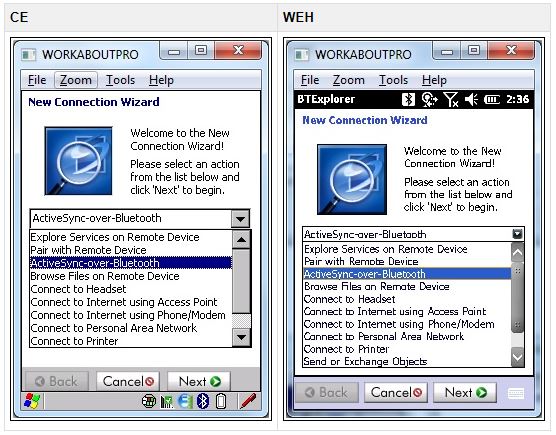The height and width of the screenshot is (435, 556).
Task: Click the list scroll-up arrow in WEH
Action: pos(518,252)
